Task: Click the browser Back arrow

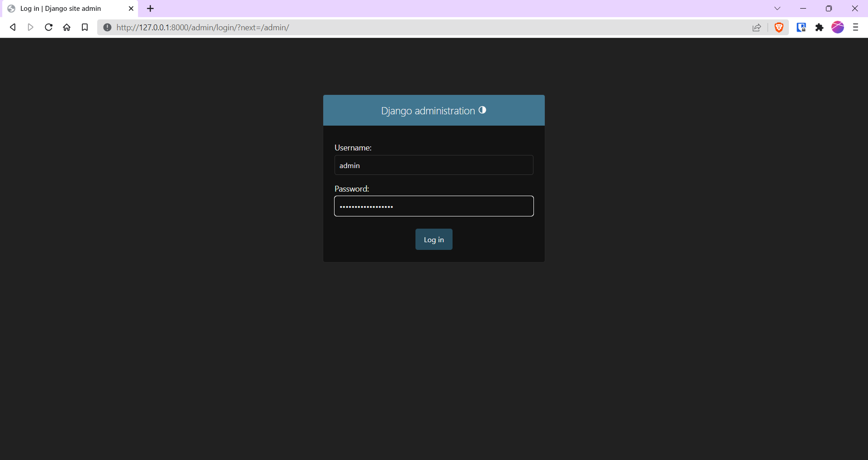Action: (13, 28)
